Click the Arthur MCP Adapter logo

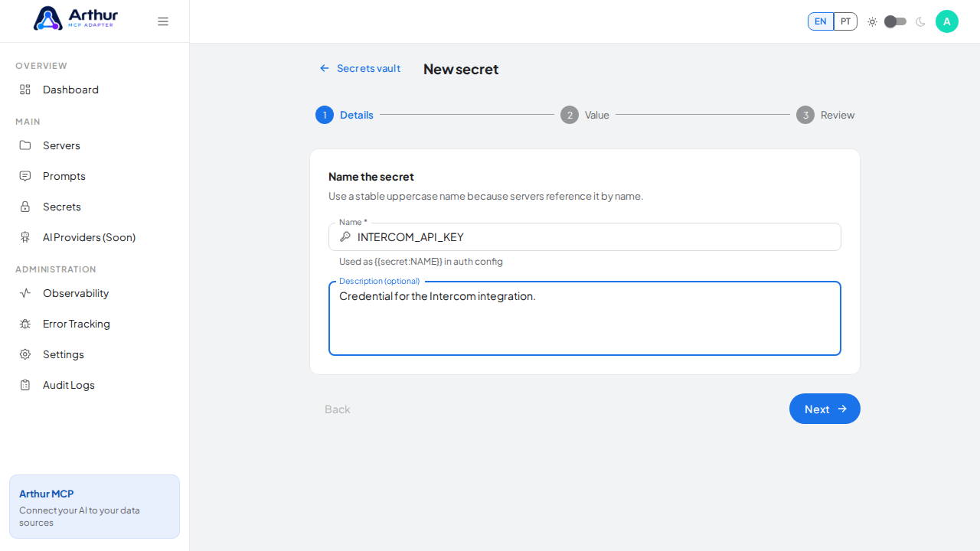click(x=76, y=18)
